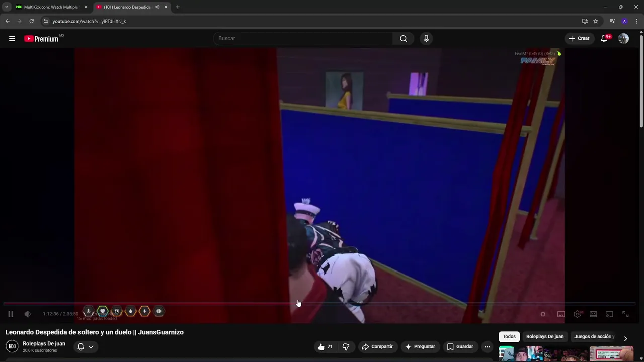644x362 pixels.
Task: Install app icon in address bar
Action: [585, 21]
